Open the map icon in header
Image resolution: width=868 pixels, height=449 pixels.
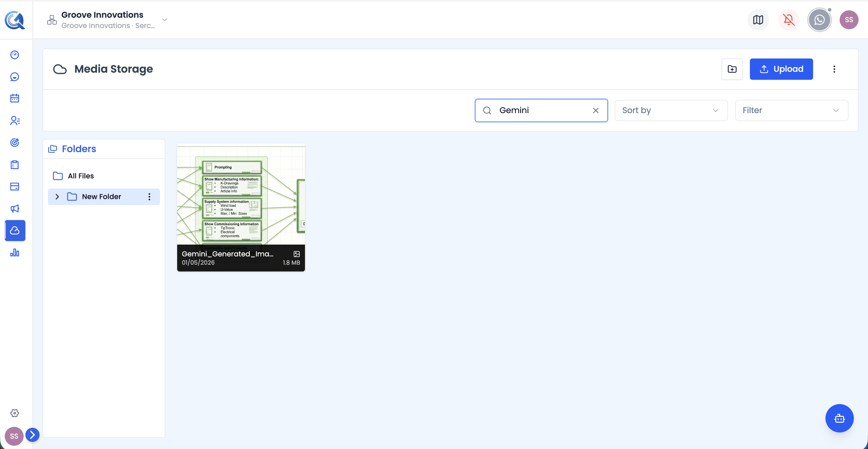pyautogui.click(x=758, y=20)
